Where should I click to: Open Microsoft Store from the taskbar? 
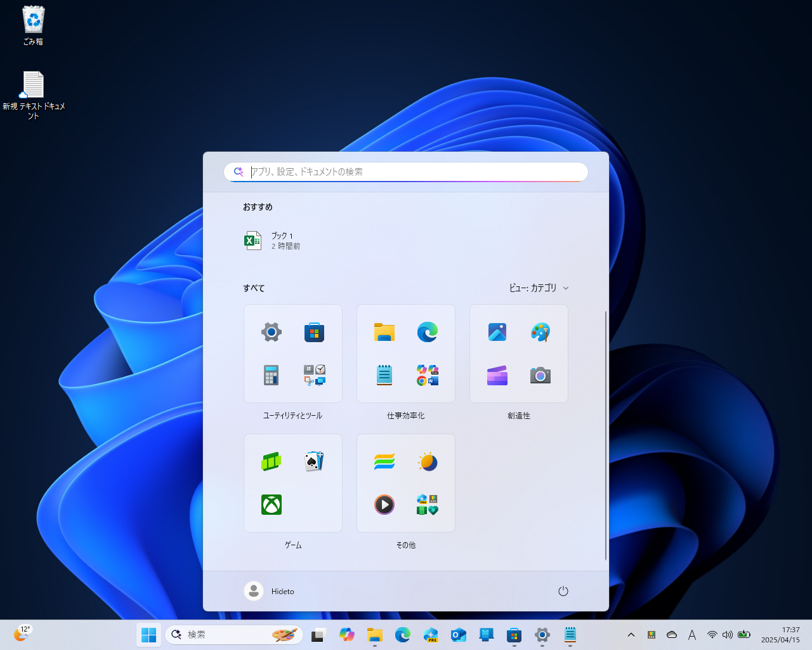pos(514,635)
